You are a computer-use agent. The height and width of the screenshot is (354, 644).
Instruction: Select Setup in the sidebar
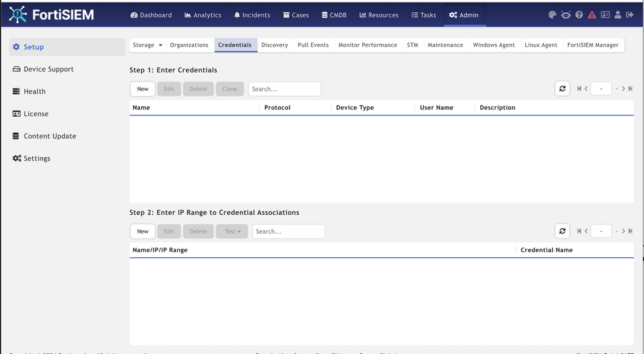67,47
